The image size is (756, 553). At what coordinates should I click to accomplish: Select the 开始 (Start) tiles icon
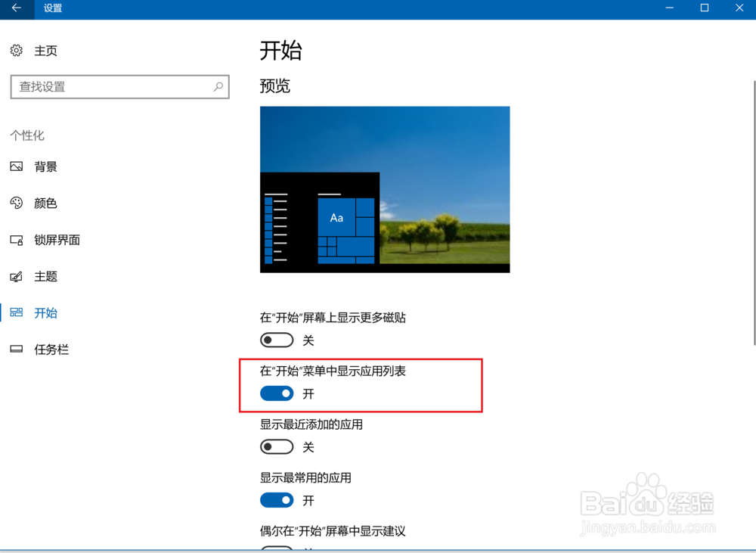(x=17, y=312)
